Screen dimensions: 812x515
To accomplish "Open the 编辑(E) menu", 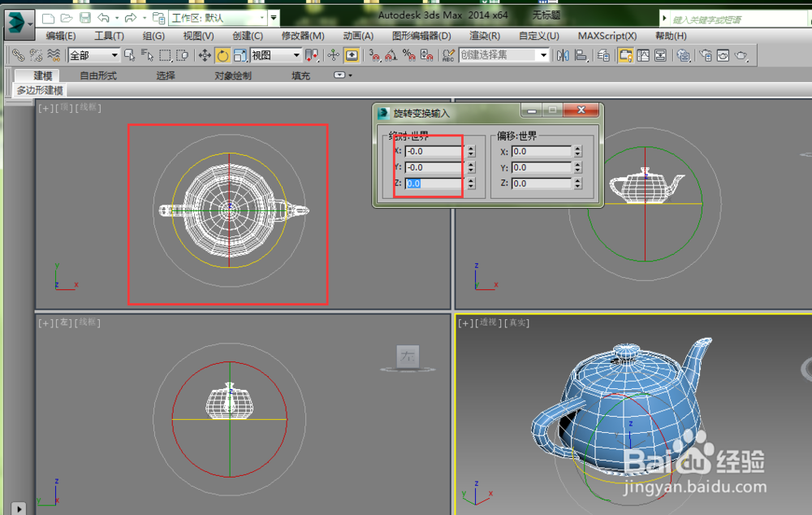I will [61, 36].
